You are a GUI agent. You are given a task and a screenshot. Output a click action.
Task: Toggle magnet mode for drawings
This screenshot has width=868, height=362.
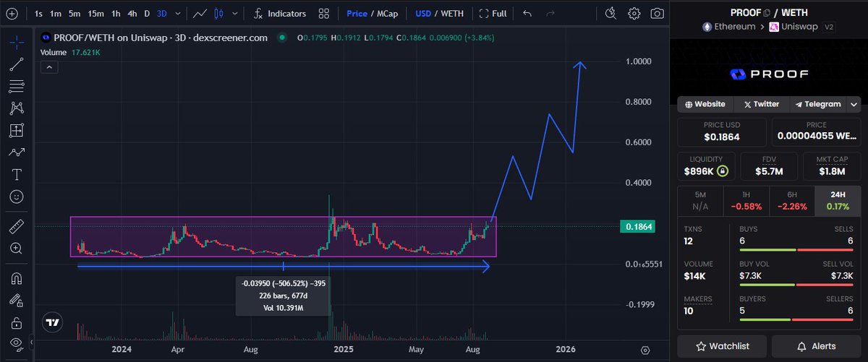tap(16, 277)
